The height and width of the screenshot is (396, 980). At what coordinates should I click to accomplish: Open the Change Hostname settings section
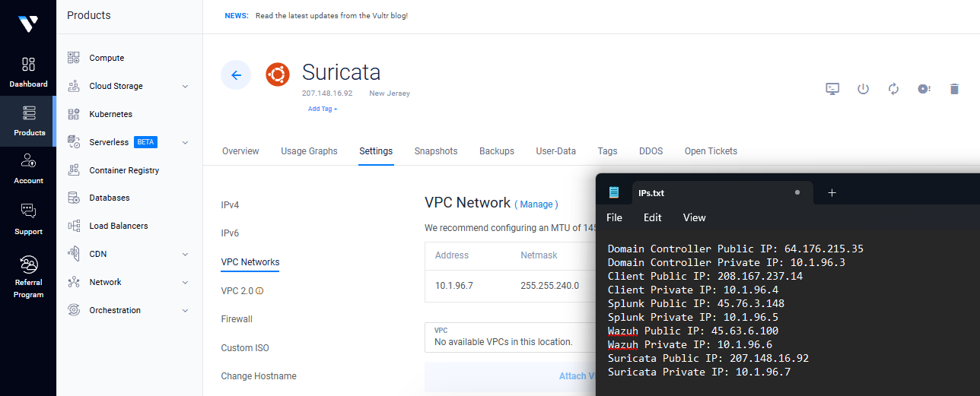click(x=259, y=376)
